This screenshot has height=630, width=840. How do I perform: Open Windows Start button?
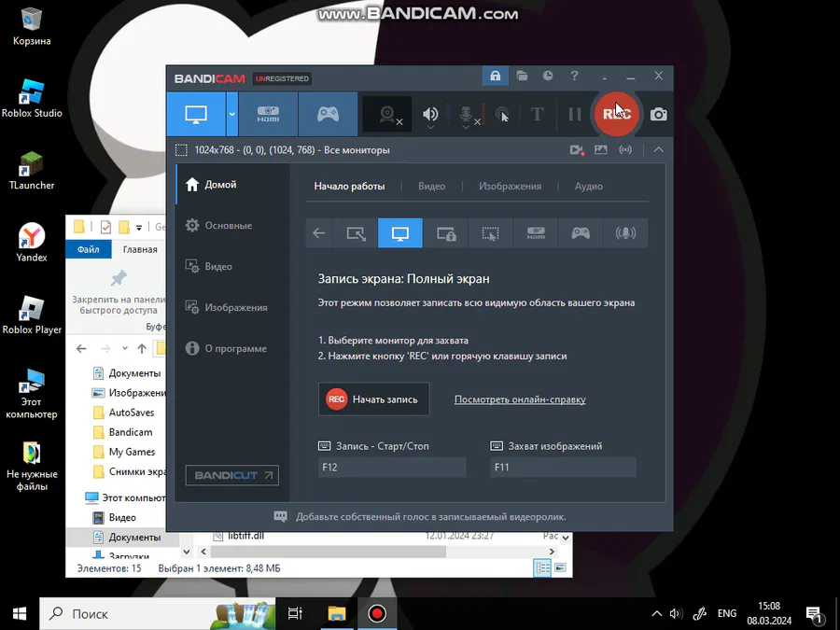pos(20,613)
